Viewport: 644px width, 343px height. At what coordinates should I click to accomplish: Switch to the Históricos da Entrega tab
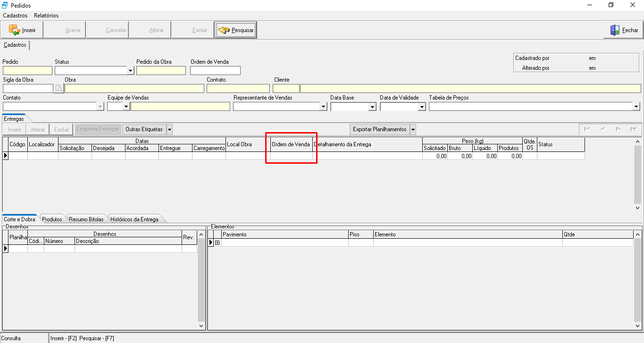coord(134,219)
